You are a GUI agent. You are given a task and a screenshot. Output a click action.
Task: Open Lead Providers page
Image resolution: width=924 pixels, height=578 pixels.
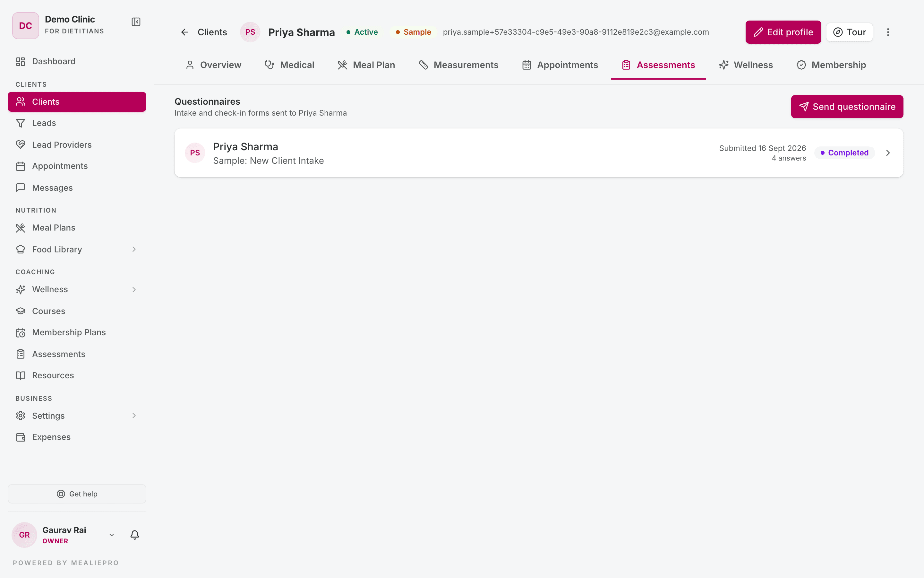pos(77,145)
